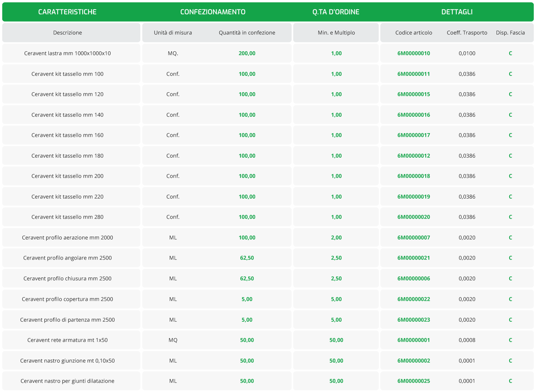
Task: Select the Unità di misura column label
Action: click(x=173, y=33)
